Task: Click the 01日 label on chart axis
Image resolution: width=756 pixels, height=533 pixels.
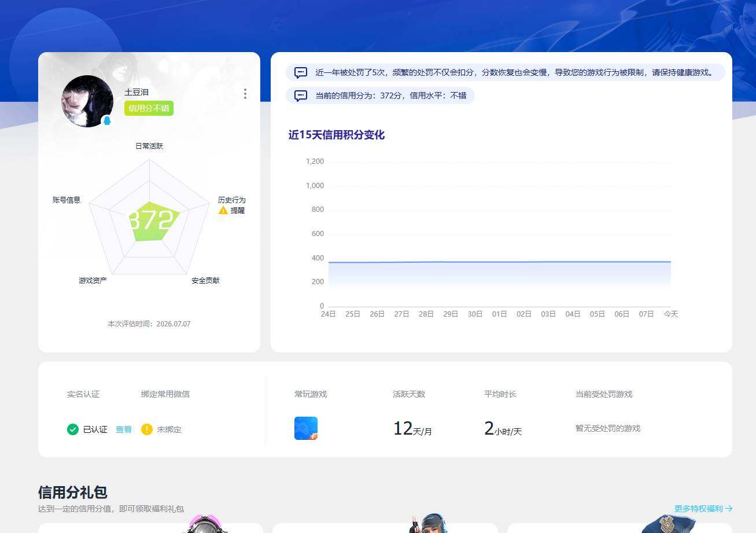Action: tap(500, 314)
